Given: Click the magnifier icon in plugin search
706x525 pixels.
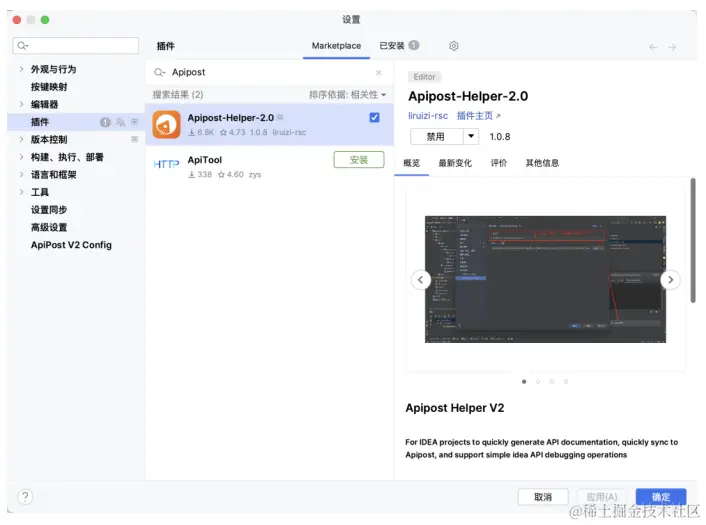Looking at the screenshot, I should click(x=159, y=72).
